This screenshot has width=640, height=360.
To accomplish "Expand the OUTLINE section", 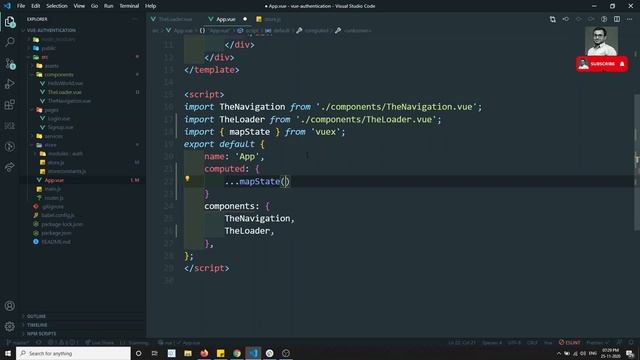I will [36, 316].
